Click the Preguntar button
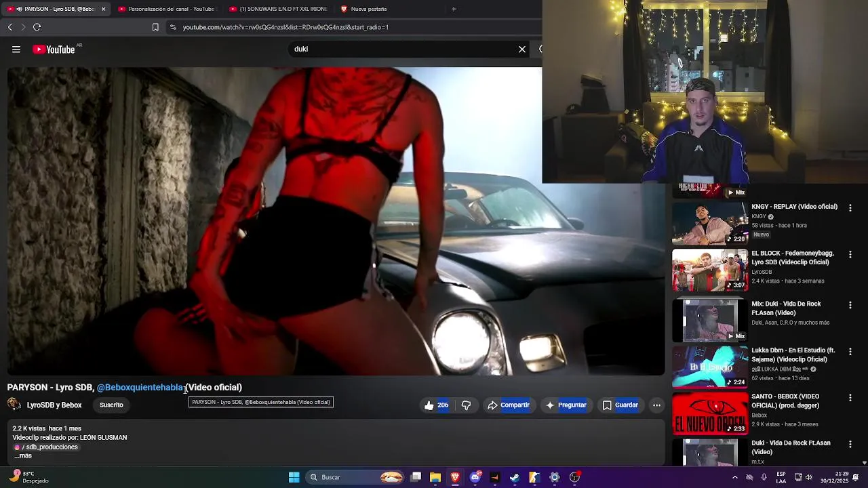868x488 pixels. pos(566,405)
